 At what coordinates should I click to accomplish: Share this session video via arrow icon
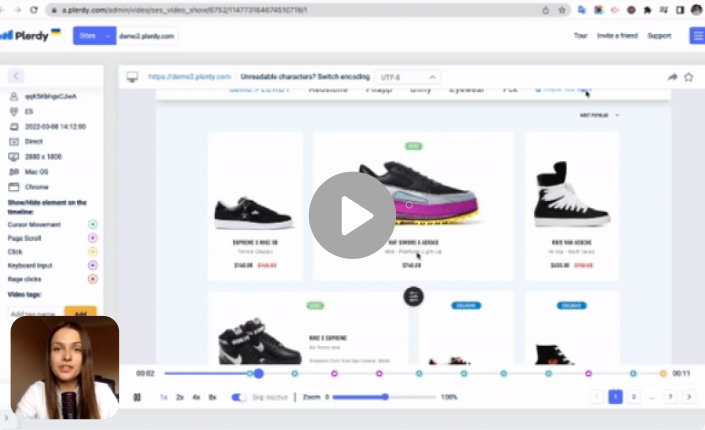click(x=672, y=77)
